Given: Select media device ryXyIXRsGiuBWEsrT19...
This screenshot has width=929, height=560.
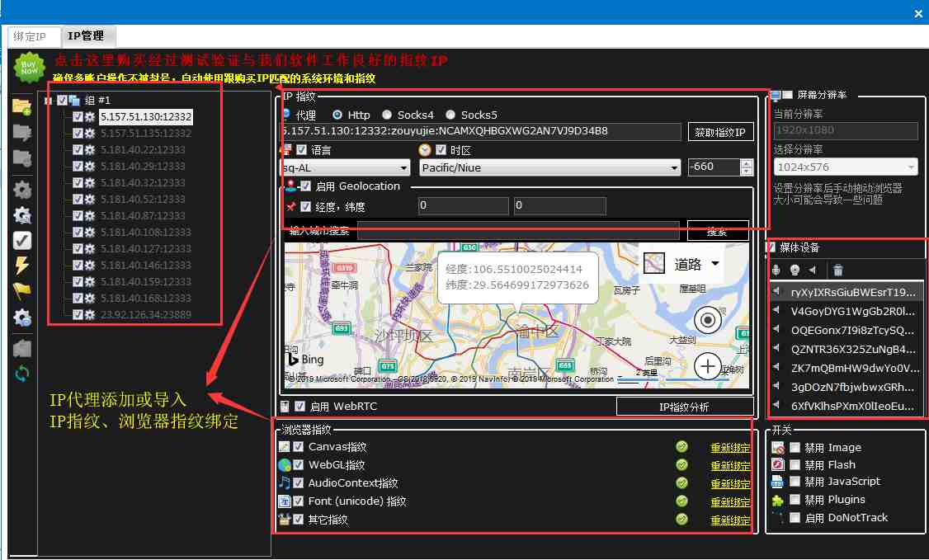Looking at the screenshot, I should click(846, 292).
